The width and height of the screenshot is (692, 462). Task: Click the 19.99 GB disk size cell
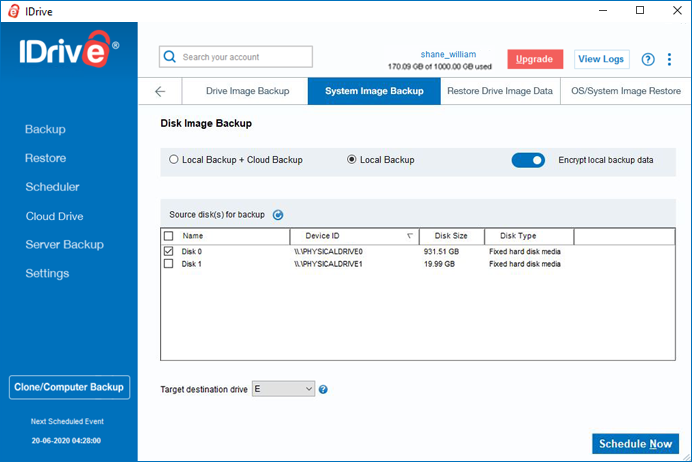439,264
